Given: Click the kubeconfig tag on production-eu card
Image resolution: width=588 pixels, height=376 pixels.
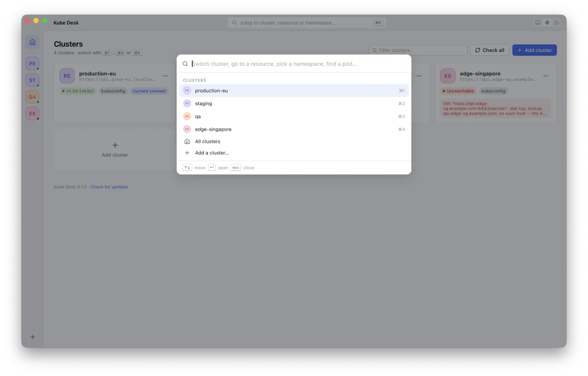Looking at the screenshot, I should tap(113, 91).
